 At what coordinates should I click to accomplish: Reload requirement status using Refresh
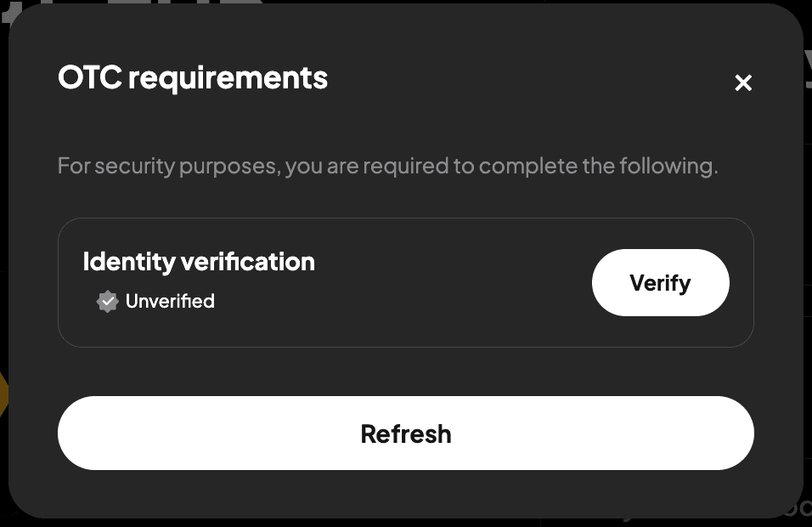click(405, 433)
